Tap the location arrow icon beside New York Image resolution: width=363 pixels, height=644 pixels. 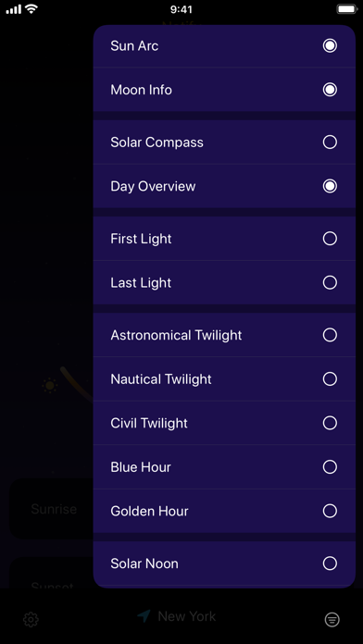[144, 616]
